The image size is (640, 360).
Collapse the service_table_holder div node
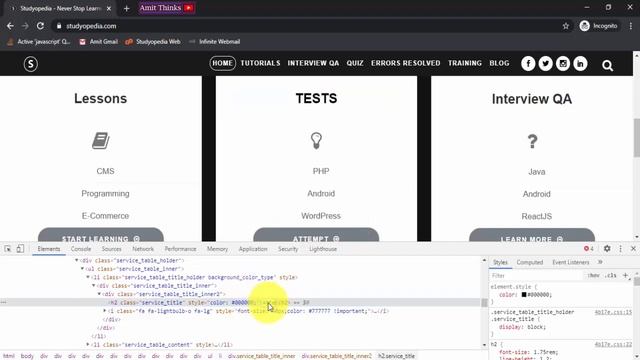(76, 260)
